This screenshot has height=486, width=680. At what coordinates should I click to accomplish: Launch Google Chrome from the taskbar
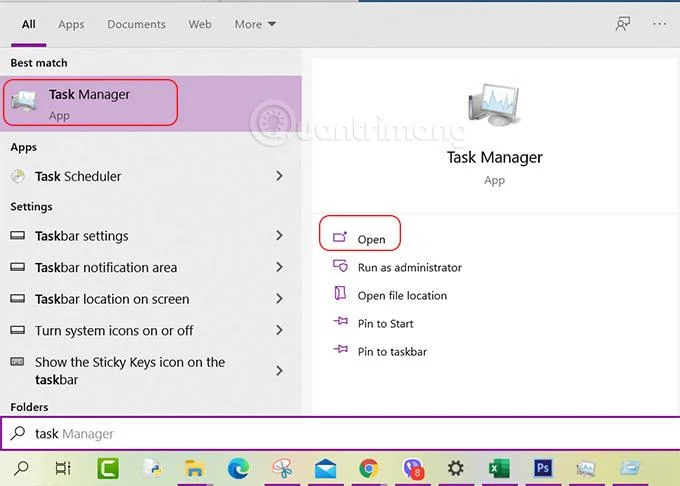coord(369,468)
